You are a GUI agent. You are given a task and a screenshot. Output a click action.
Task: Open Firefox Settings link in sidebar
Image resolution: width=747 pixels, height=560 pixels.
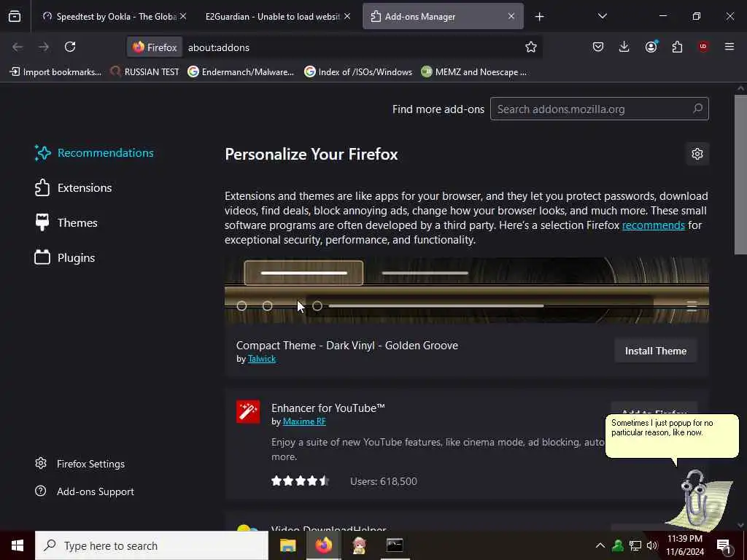pyautogui.click(x=80, y=464)
